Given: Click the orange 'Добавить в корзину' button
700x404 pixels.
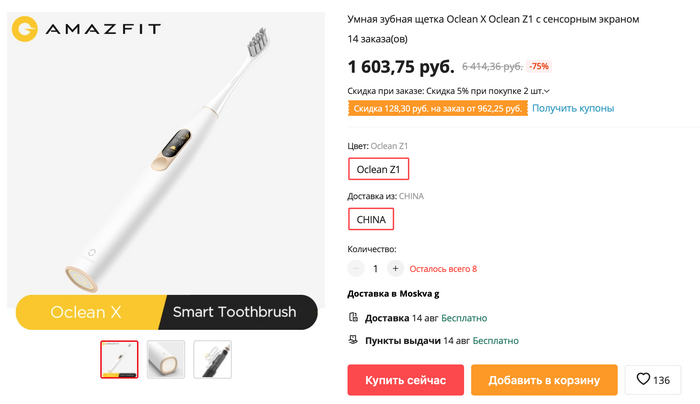Looking at the screenshot, I should tap(544, 380).
